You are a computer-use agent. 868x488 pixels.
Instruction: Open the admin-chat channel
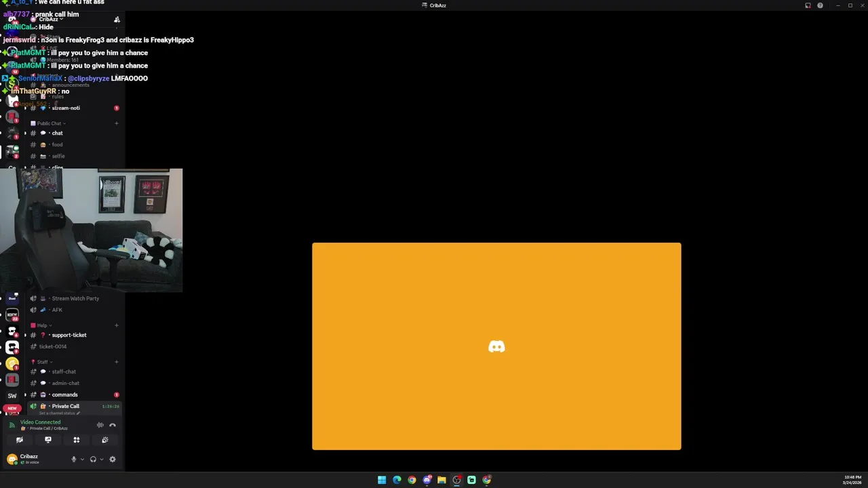[75, 383]
